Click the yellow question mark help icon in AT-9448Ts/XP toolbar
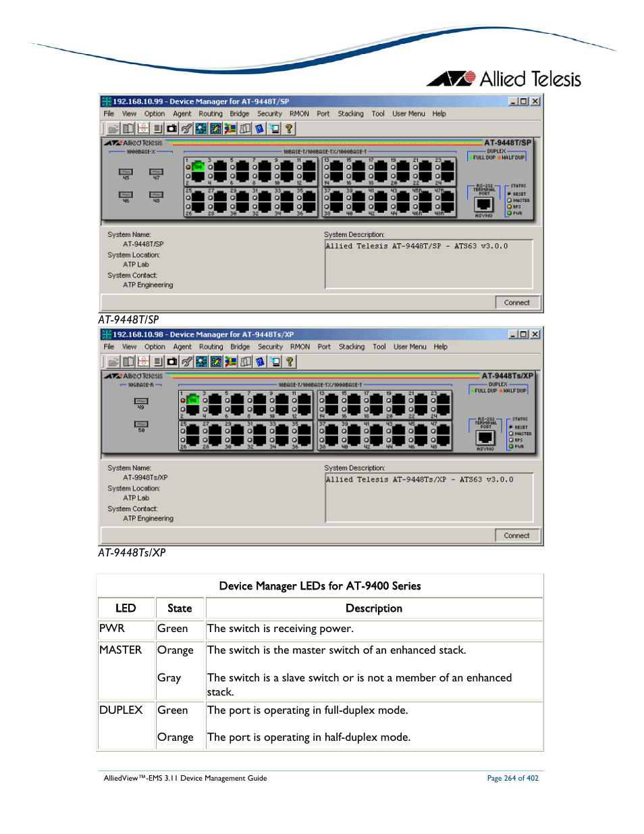644x834 pixels. tap(290, 361)
